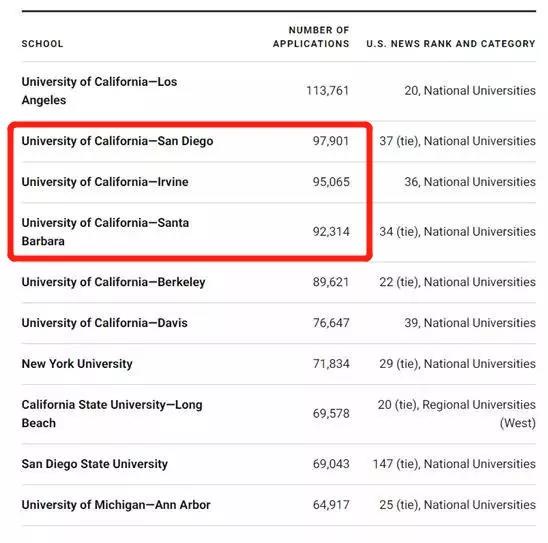548x543 pixels.
Task: Open University of California—Santa Barbara entry
Action: [x=105, y=232]
